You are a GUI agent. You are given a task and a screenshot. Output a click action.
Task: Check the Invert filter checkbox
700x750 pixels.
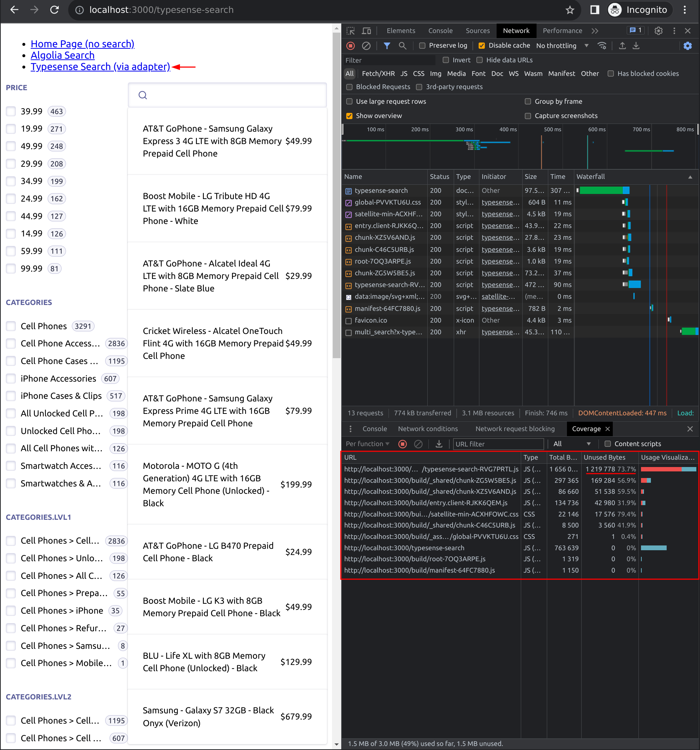tap(446, 60)
